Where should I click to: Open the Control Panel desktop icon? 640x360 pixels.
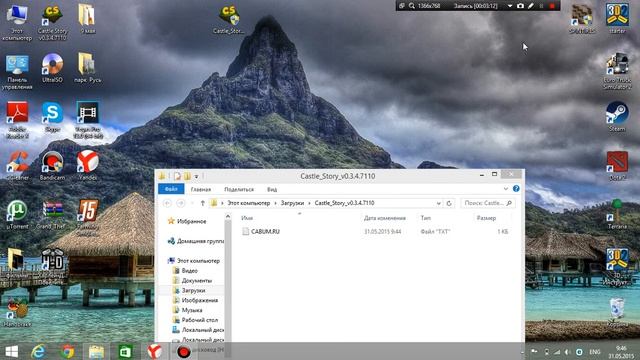click(17, 71)
